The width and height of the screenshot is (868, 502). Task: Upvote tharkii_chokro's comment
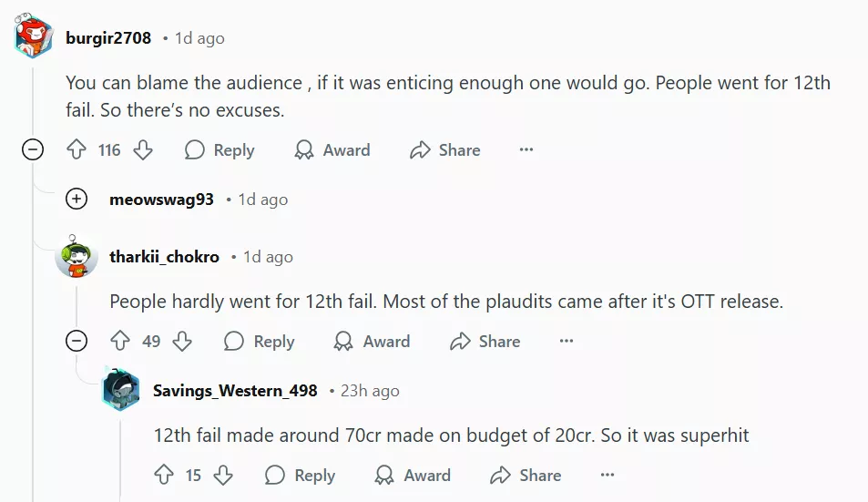120,342
